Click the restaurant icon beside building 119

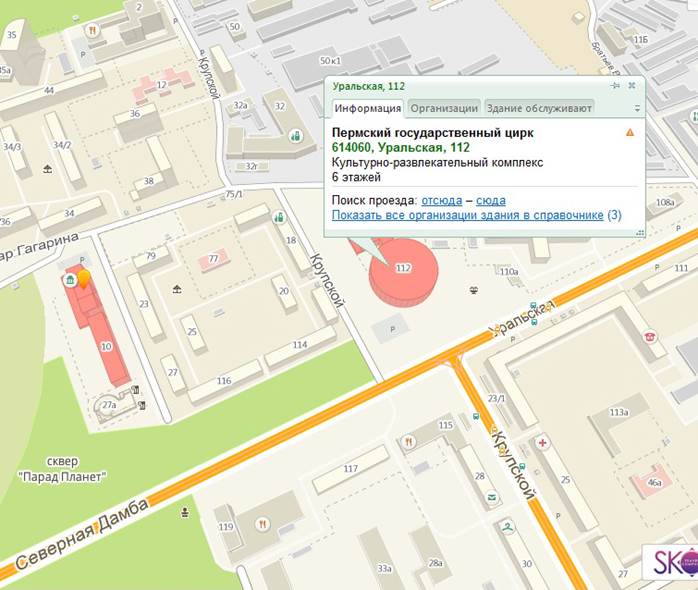(x=263, y=524)
